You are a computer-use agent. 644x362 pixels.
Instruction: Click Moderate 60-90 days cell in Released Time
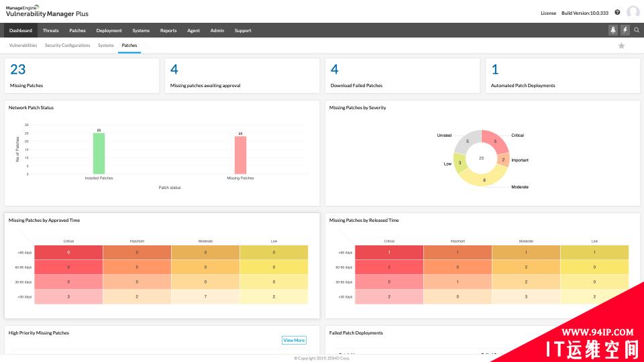(x=526, y=267)
